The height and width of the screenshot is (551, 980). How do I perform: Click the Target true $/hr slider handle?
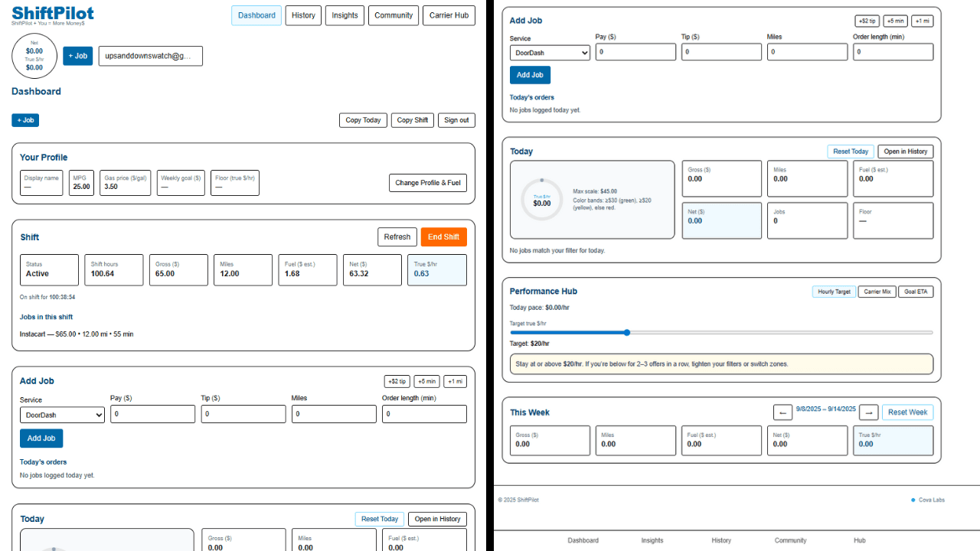[627, 332]
